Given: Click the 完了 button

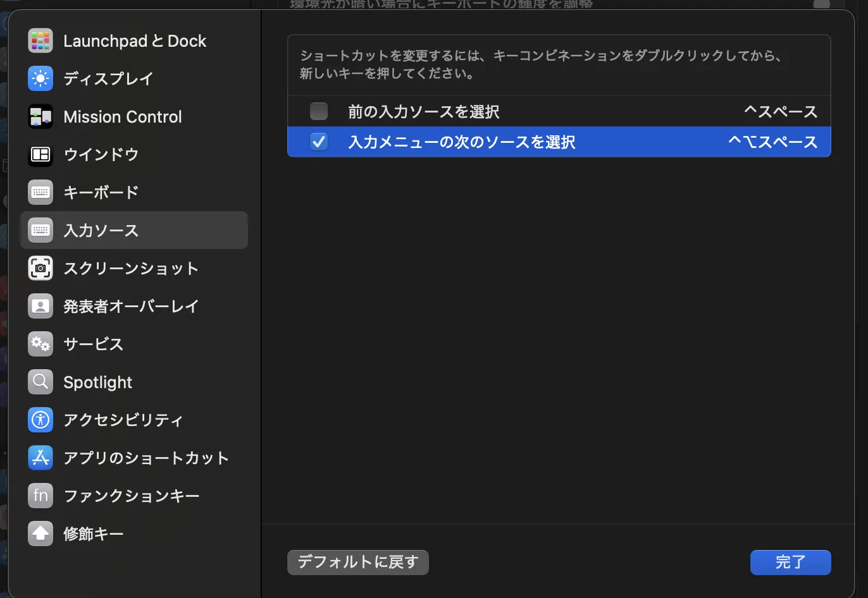Looking at the screenshot, I should tap(790, 562).
